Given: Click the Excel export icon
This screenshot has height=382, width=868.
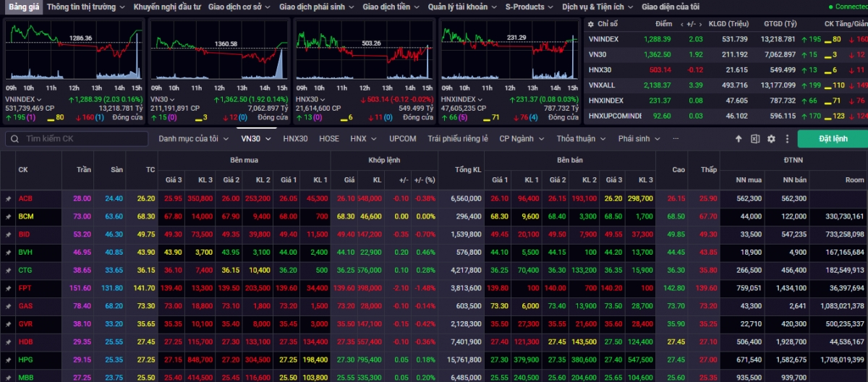Looking at the screenshot, I should point(755,139).
